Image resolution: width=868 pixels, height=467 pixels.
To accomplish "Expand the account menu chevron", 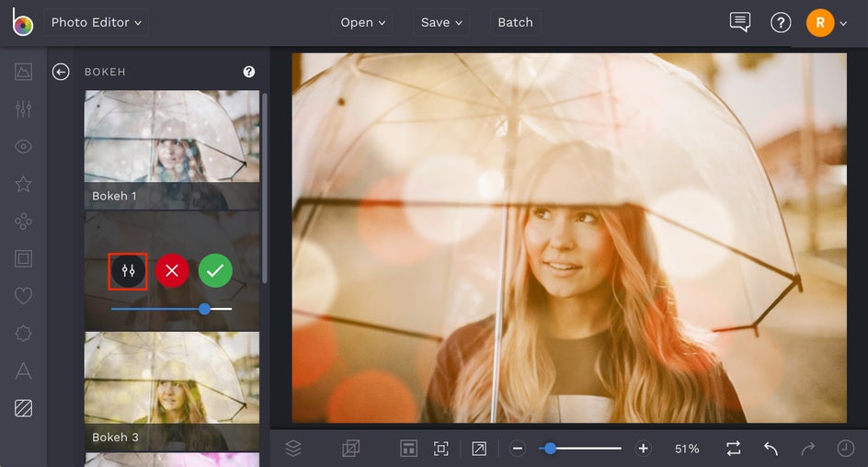I will point(843,23).
